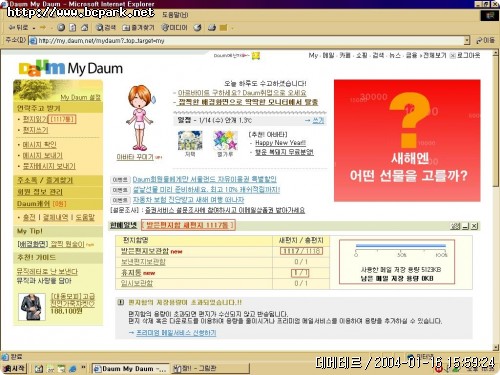Click the IE Forward arrow button
This screenshot has width=500, height=375.
pyautogui.click(x=43, y=27)
